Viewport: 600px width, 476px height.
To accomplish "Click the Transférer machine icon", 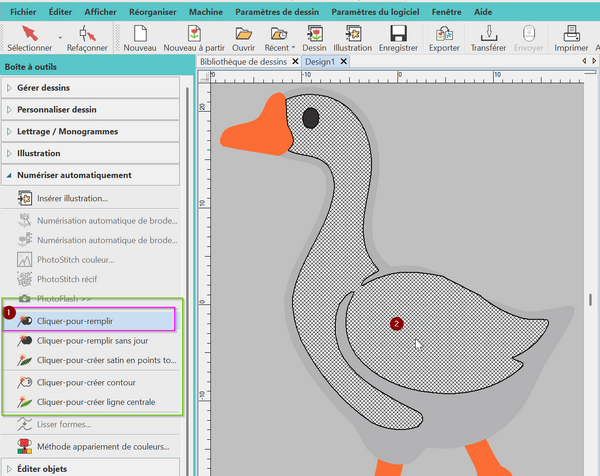I will [x=487, y=37].
